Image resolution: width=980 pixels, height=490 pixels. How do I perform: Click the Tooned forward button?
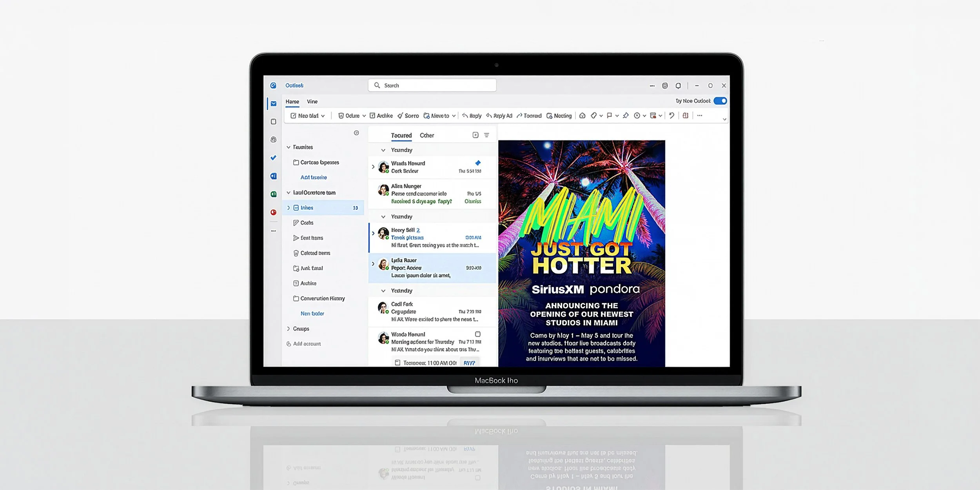tap(529, 116)
